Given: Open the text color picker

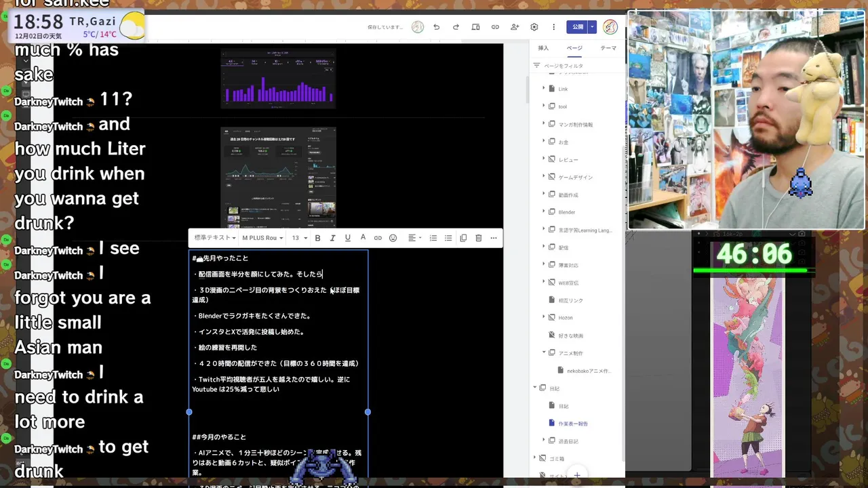Looking at the screenshot, I should (x=363, y=238).
